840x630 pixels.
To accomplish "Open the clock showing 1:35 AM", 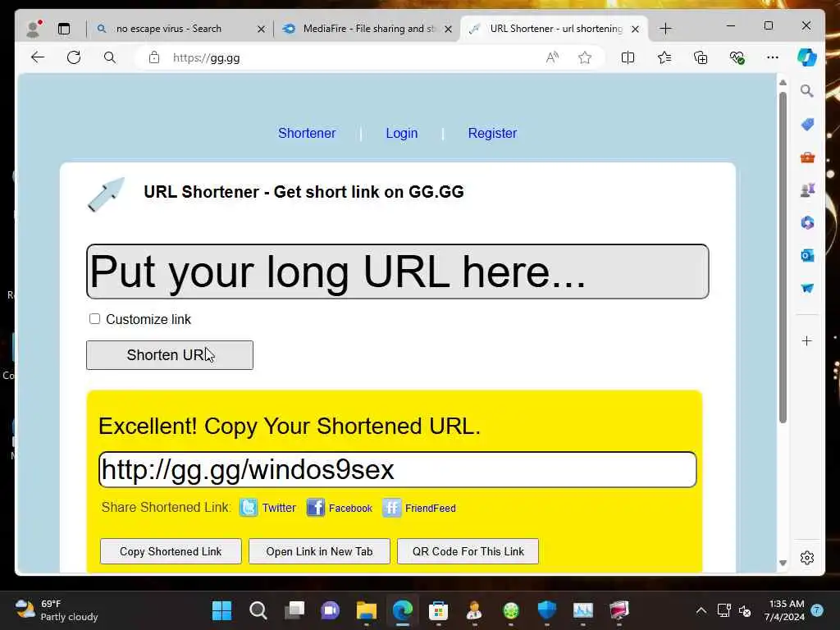I will click(x=784, y=610).
